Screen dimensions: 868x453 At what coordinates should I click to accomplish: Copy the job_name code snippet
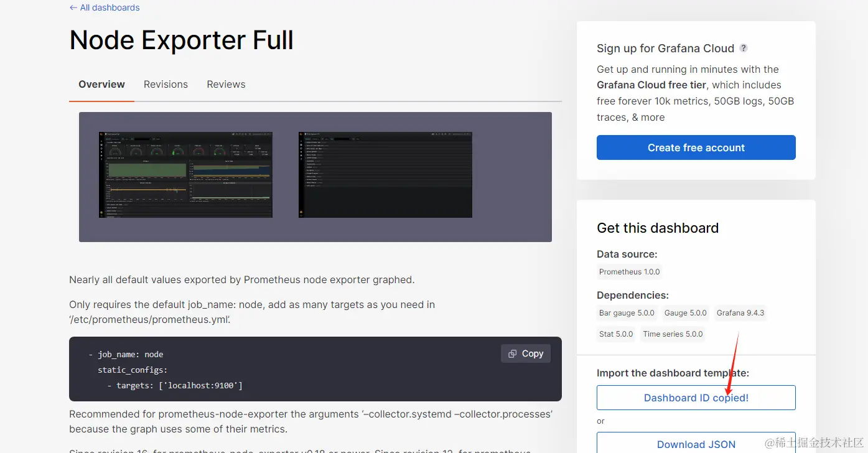point(526,353)
